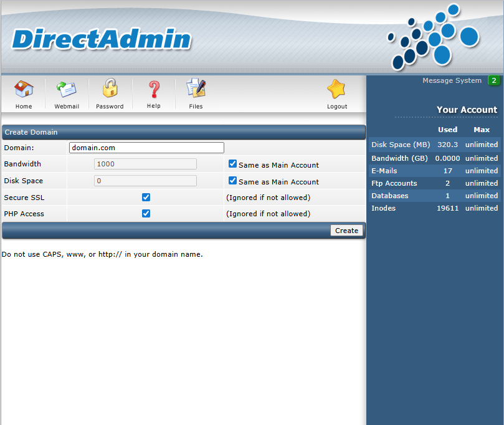Click the 'Do not use CAPS' note
The width and height of the screenshot is (504, 425).
click(102, 254)
